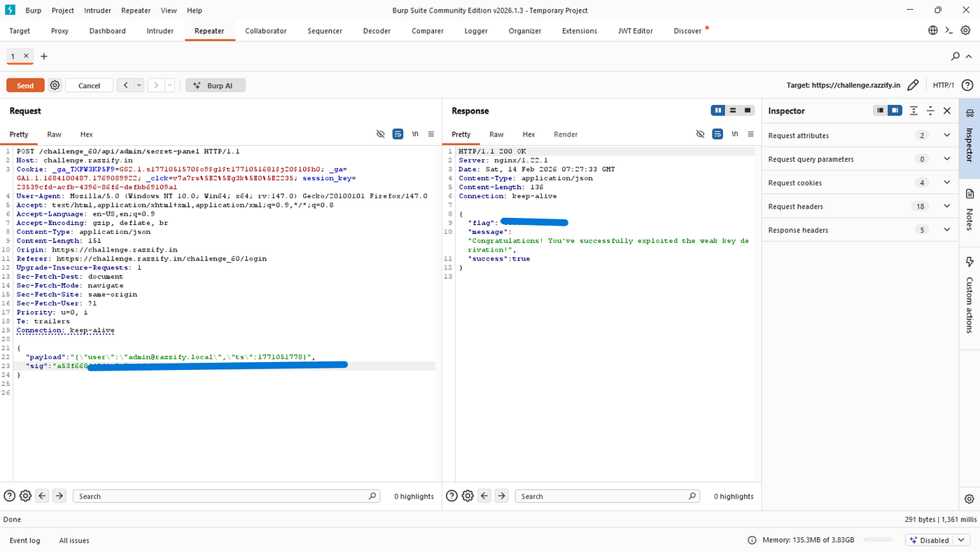This screenshot has height=552, width=980.
Task: Close the Inspector panel
Action: click(x=947, y=111)
